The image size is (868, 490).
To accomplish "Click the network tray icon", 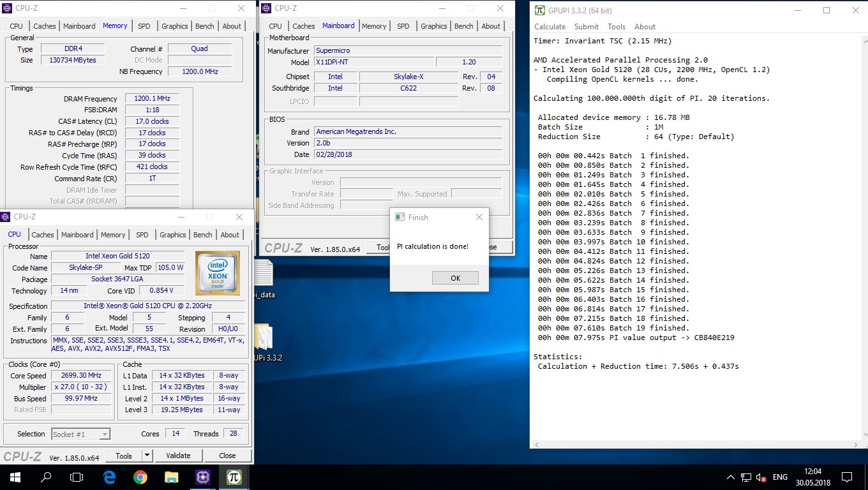I will pyautogui.click(x=745, y=477).
